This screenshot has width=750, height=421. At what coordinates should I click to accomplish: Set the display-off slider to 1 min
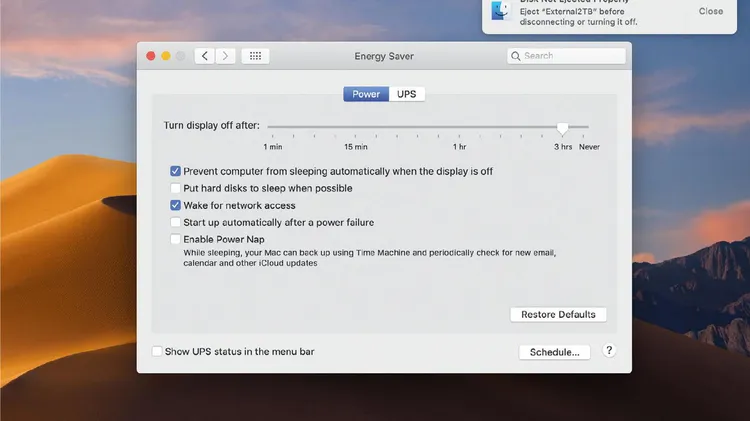click(x=273, y=127)
